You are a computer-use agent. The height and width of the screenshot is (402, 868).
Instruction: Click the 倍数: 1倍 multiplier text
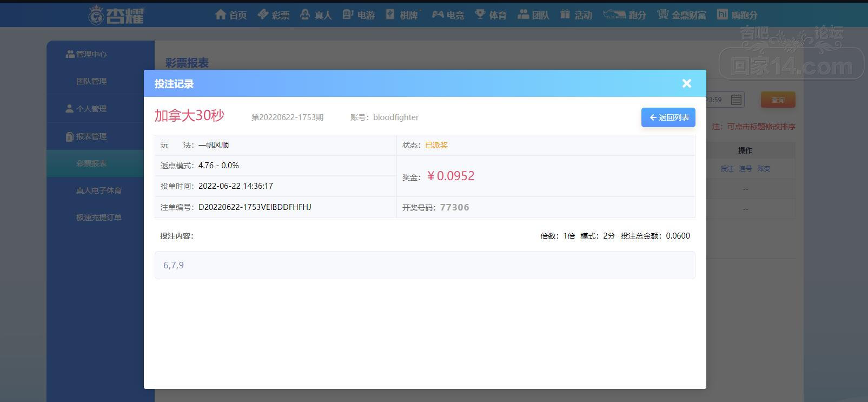[558, 236]
